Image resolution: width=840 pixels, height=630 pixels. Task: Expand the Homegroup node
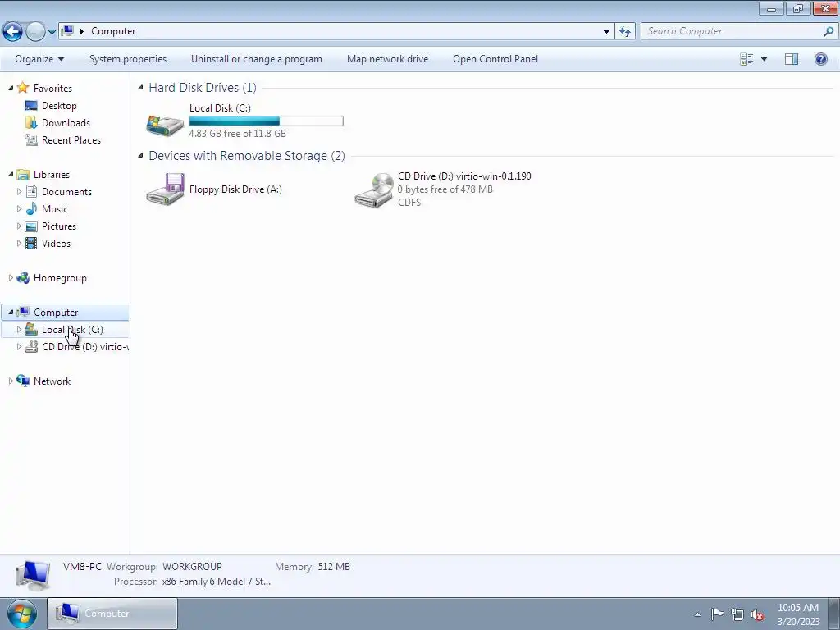click(11, 277)
